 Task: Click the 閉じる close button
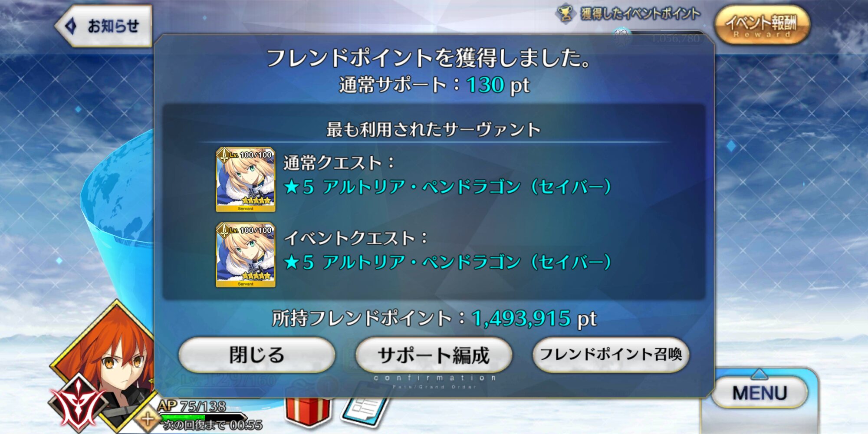click(256, 355)
